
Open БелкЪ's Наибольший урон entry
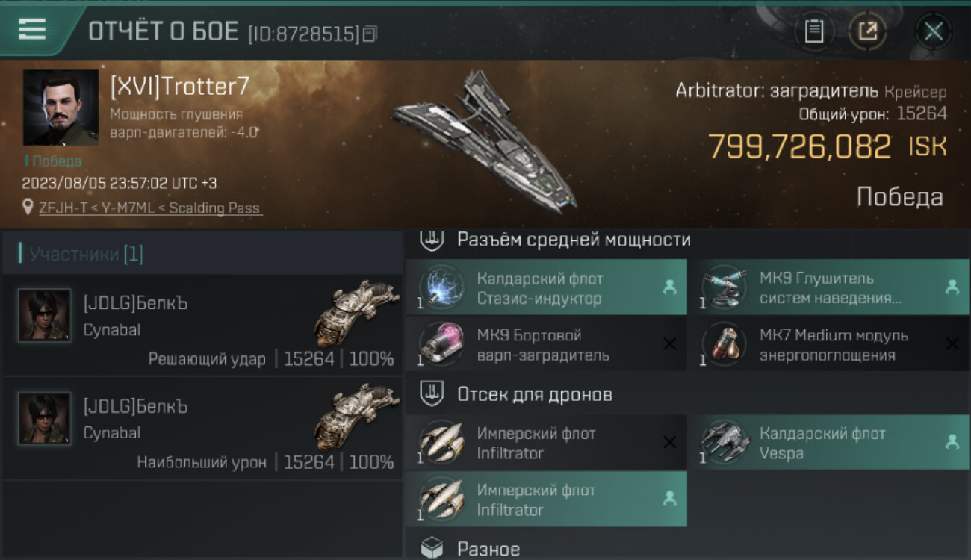click(x=202, y=429)
